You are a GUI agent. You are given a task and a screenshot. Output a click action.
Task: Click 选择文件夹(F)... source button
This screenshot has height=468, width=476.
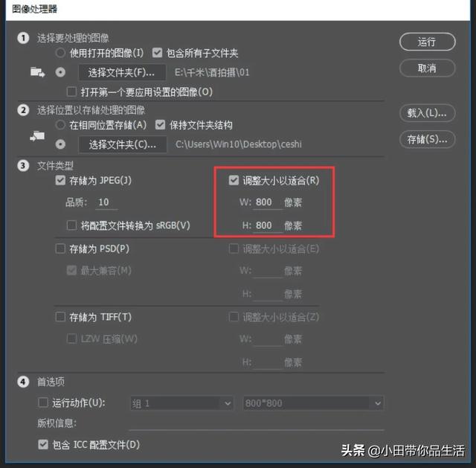point(122,73)
